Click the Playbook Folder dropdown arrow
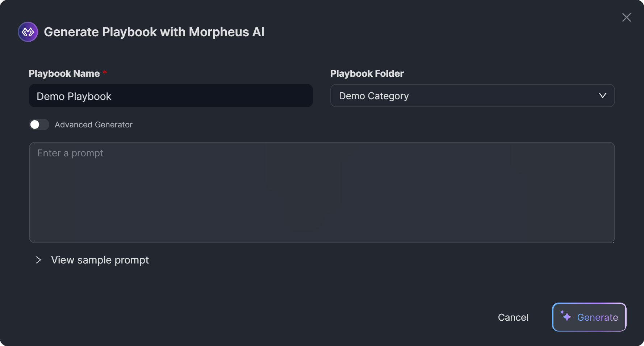Image resolution: width=644 pixels, height=346 pixels. [602, 96]
